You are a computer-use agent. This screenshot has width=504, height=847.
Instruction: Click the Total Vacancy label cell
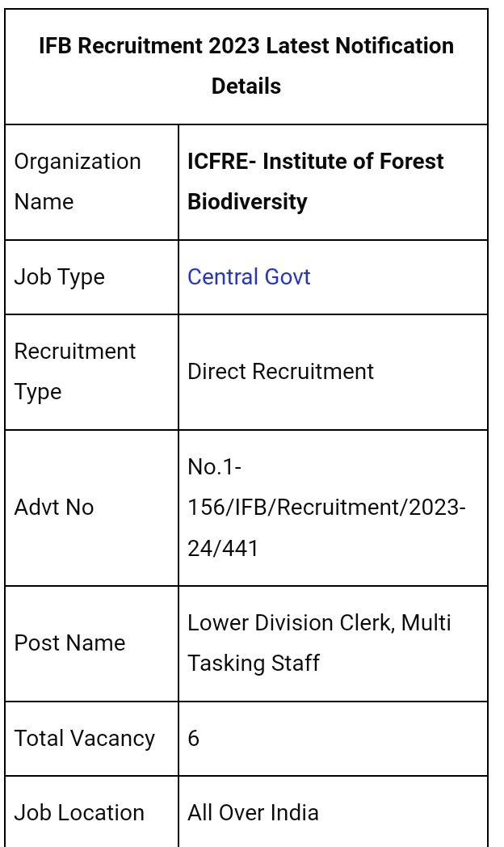(x=92, y=739)
